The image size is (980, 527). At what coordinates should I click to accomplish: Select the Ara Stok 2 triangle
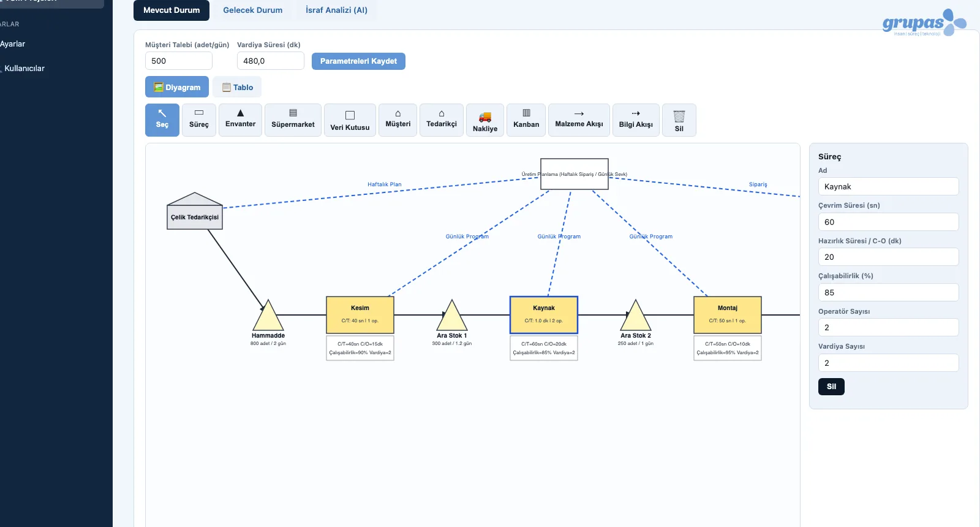pyautogui.click(x=636, y=317)
